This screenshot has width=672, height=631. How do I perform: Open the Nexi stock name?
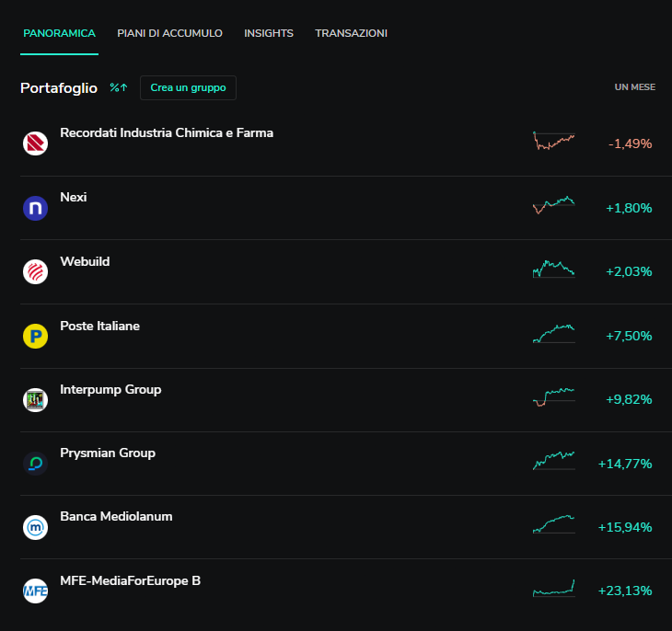click(74, 197)
